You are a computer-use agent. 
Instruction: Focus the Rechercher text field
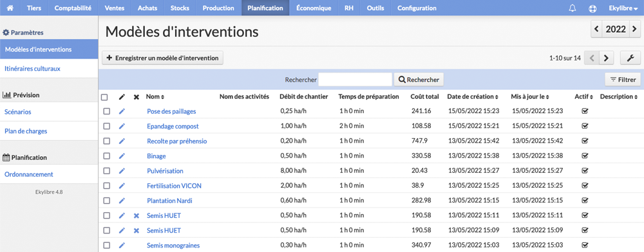tap(355, 80)
